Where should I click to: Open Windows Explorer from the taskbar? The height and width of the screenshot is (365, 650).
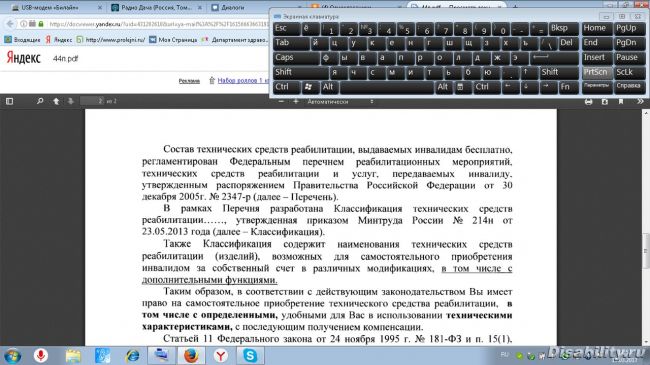pos(73,356)
